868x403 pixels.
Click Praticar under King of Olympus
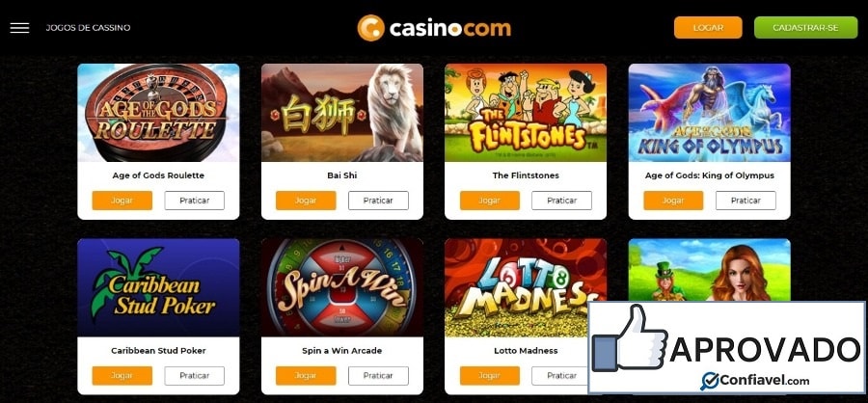point(746,201)
